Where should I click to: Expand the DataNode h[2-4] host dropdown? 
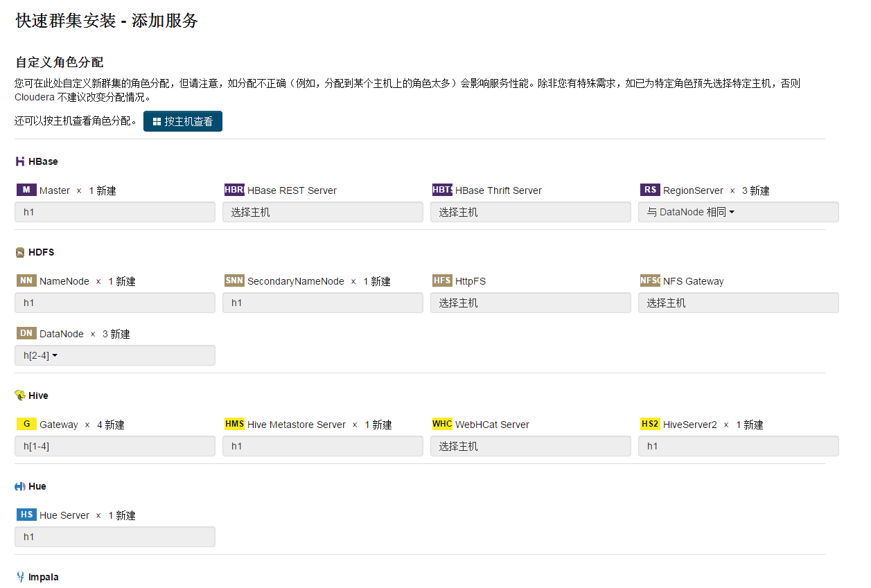pyautogui.click(x=41, y=355)
